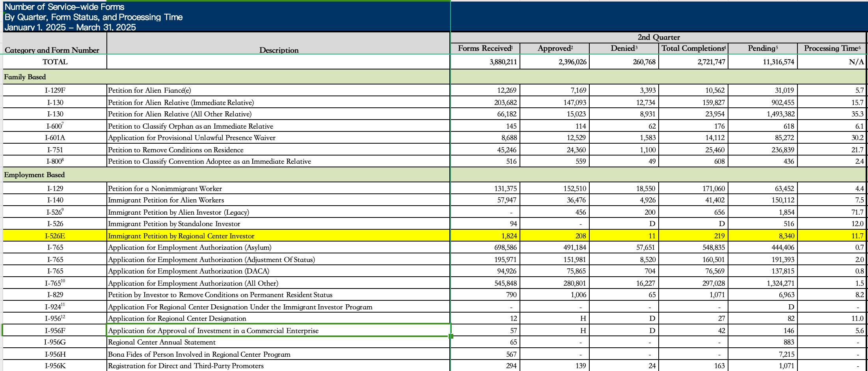Select the "Family Based" section row label
This screenshot has height=371, width=868.
click(x=25, y=77)
